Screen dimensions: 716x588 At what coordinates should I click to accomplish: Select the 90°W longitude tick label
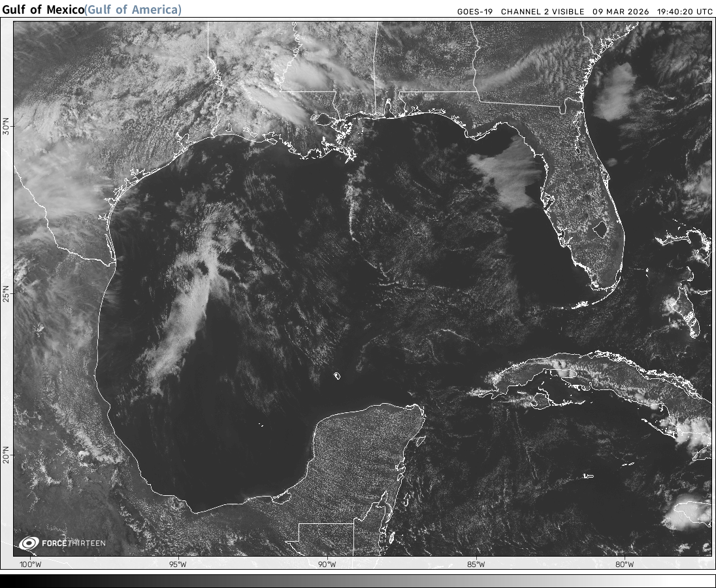pyautogui.click(x=327, y=564)
